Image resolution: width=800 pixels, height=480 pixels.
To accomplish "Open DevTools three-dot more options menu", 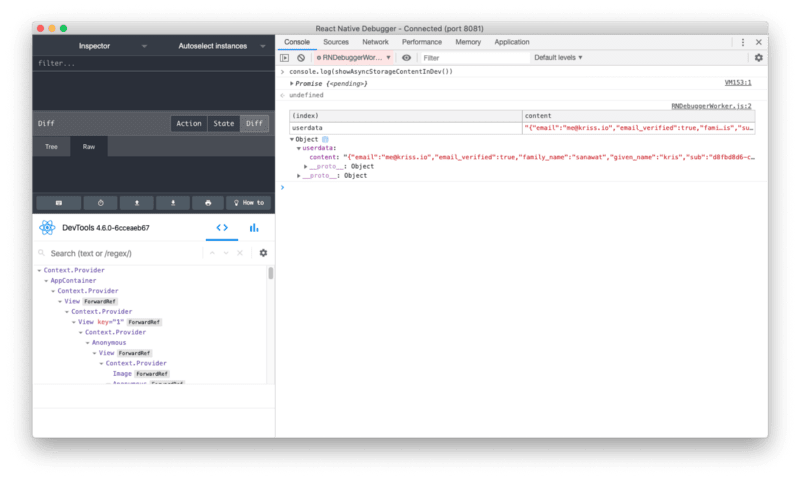I will tap(743, 42).
